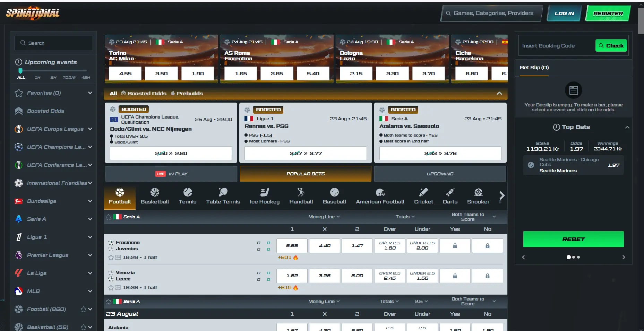644x331 pixels.
Task: Select the American Football sport icon
Action: [x=380, y=192]
